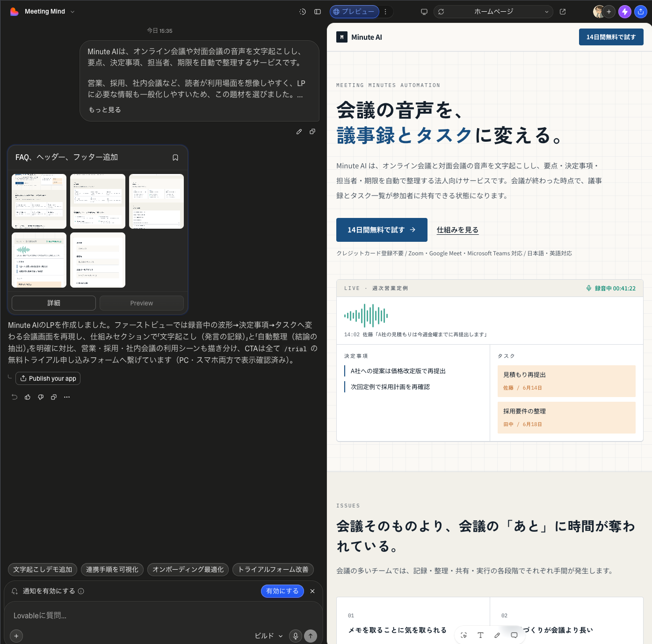Switch to the プレビュー view tab
This screenshot has width=652, height=644.
coord(354,12)
